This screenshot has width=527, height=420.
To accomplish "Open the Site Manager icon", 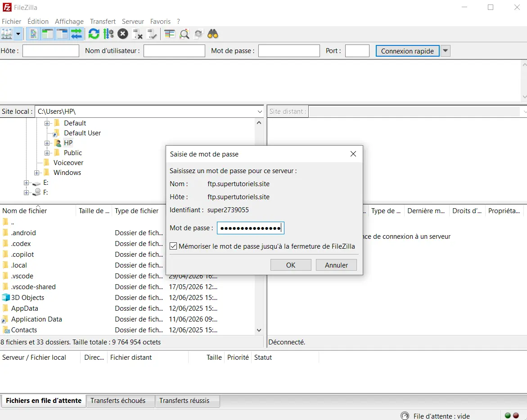I will 7,34.
